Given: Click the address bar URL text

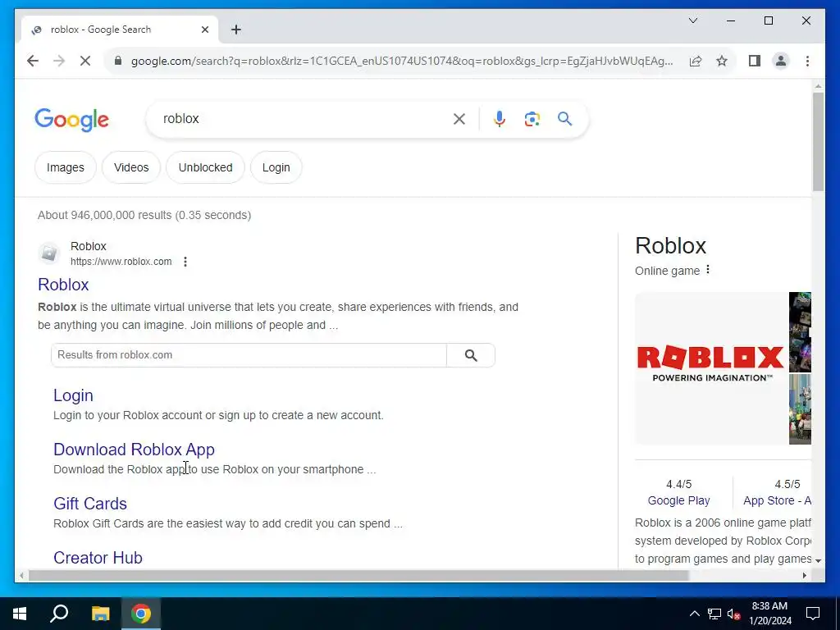Looking at the screenshot, I should (x=402, y=61).
